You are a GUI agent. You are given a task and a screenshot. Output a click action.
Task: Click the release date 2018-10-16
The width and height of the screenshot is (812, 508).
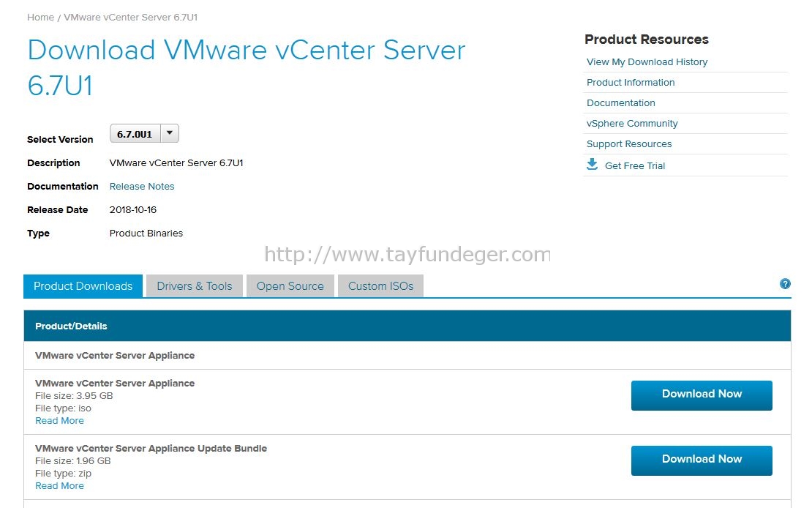(x=133, y=210)
